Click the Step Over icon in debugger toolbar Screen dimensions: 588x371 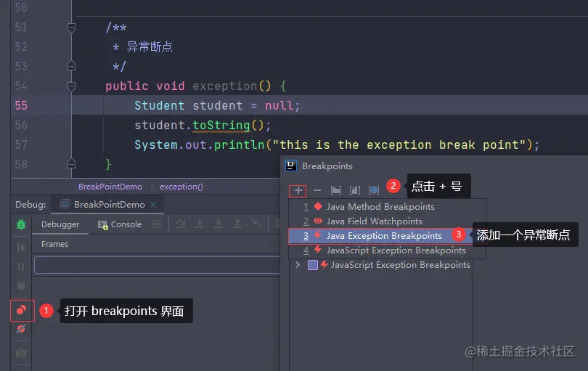(181, 224)
